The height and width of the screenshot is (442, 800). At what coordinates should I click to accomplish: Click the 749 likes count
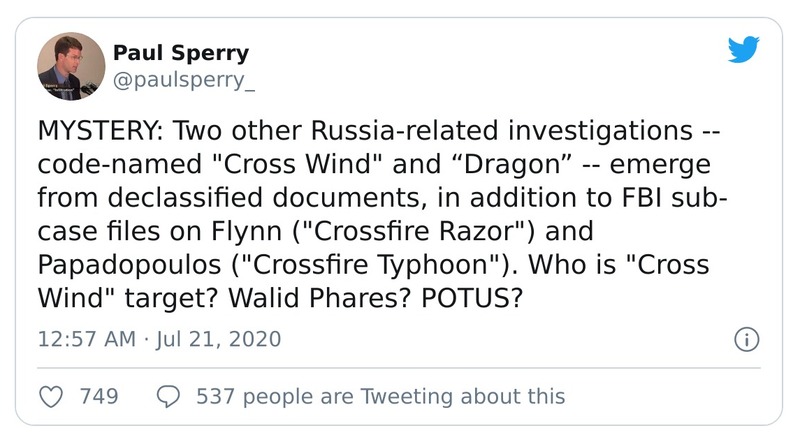coord(98,396)
